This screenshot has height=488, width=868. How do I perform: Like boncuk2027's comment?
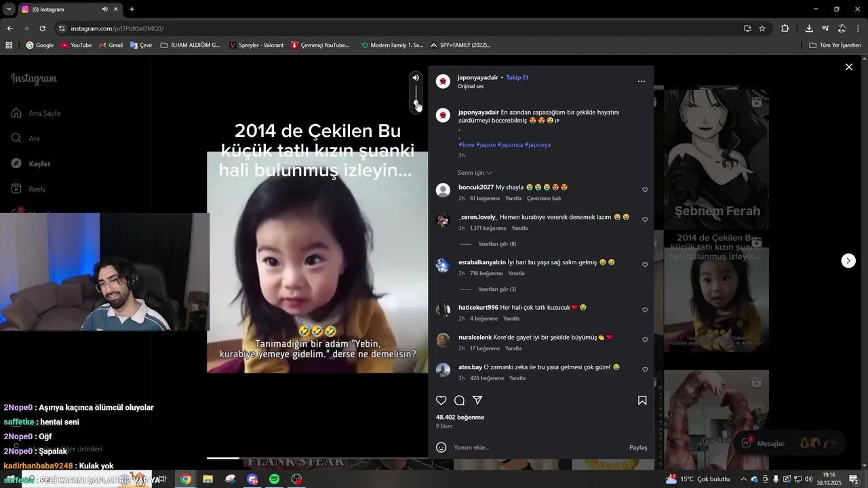(645, 190)
